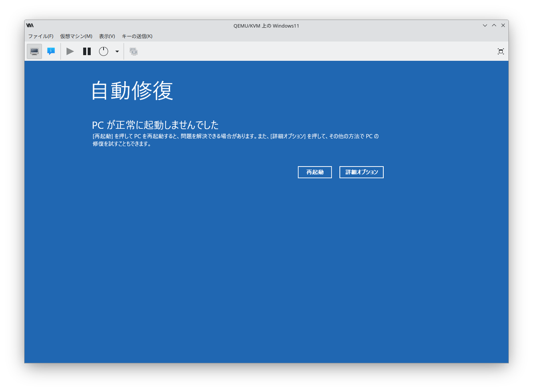Maximize the QEMU/KVM Windows11 window
The image size is (533, 392).
coord(494,26)
